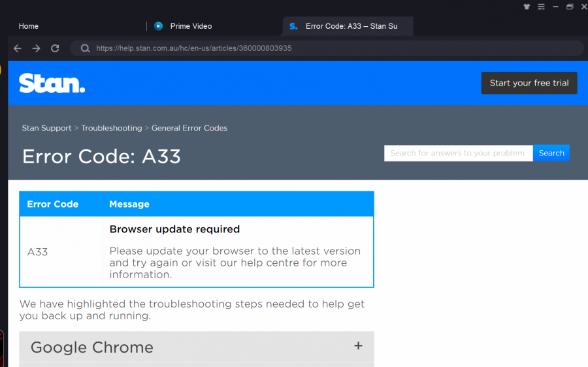Open the General Error Codes breadcrumb link
The height and width of the screenshot is (367, 588).
(189, 128)
